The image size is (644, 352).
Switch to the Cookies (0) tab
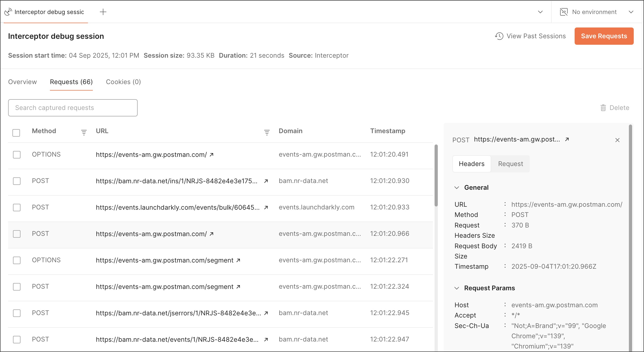click(123, 82)
